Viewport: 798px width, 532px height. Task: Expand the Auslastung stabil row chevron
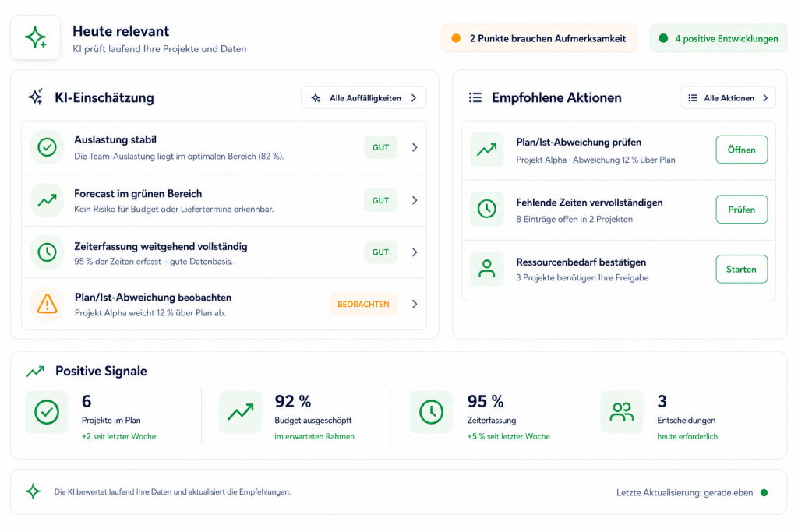415,147
